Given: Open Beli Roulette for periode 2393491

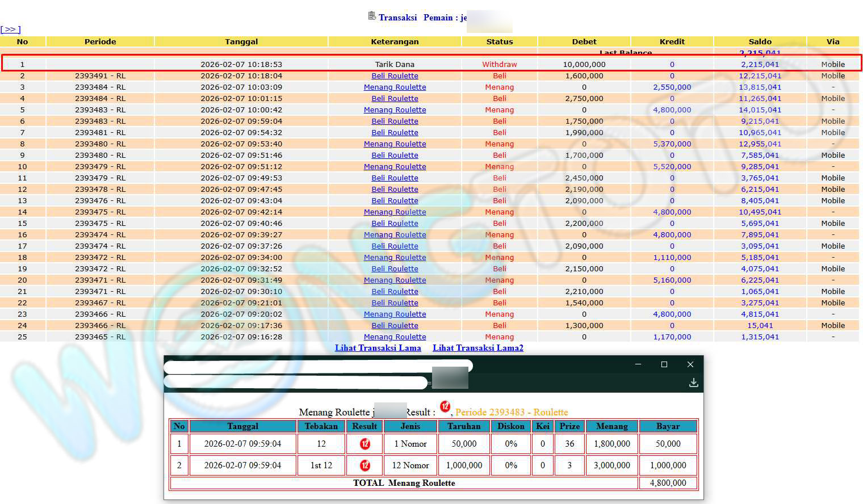Looking at the screenshot, I should pos(395,75).
